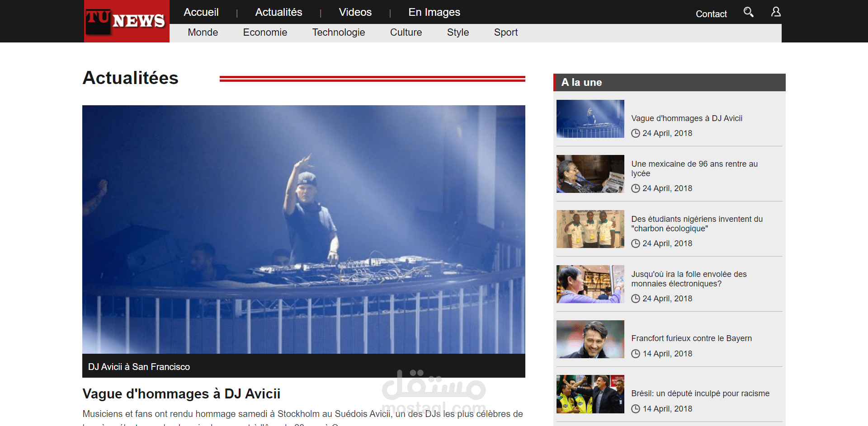
Task: Select the Sport category
Action: click(506, 33)
